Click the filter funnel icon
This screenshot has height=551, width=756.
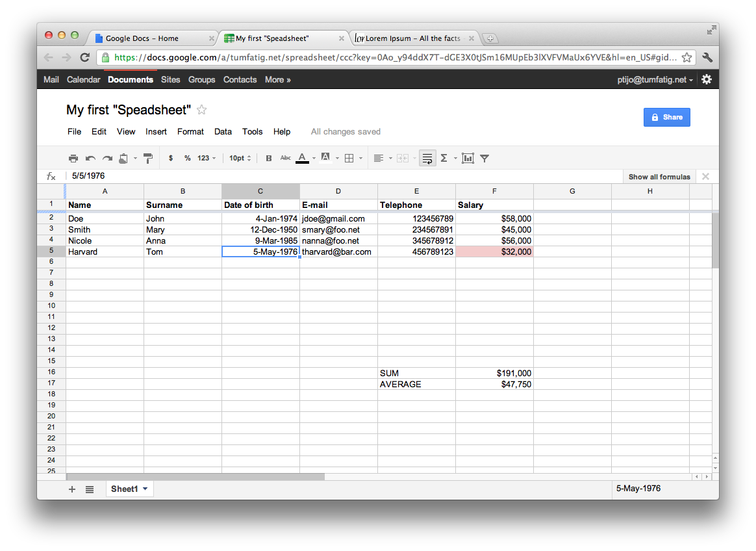coord(485,159)
